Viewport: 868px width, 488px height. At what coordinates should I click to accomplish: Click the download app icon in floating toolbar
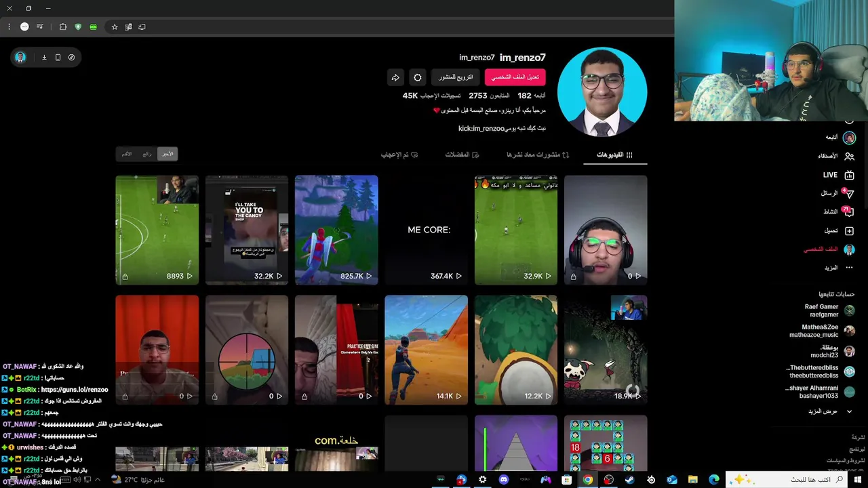44,58
